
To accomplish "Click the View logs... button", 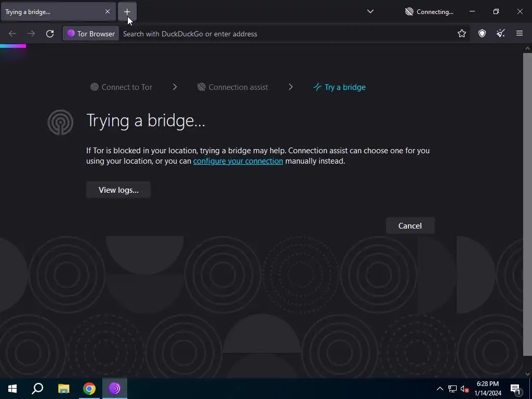I will pyautogui.click(x=118, y=190).
